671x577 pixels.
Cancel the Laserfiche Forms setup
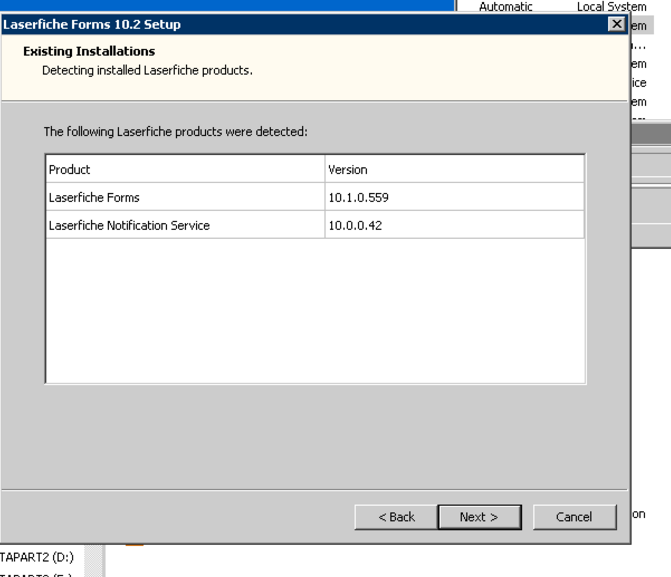pyautogui.click(x=574, y=517)
